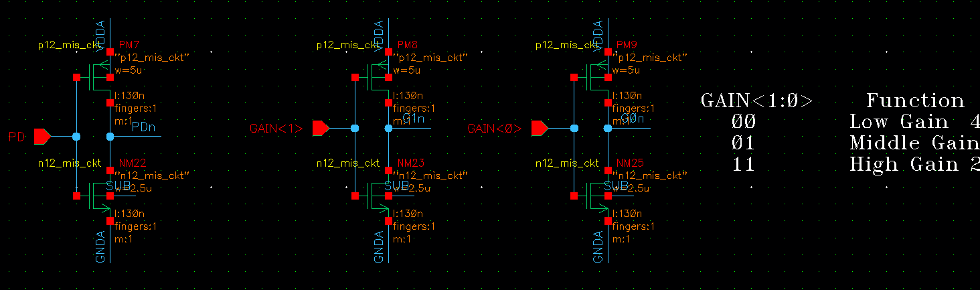
Task: Click the VDDA label above PM8
Action: point(380,35)
